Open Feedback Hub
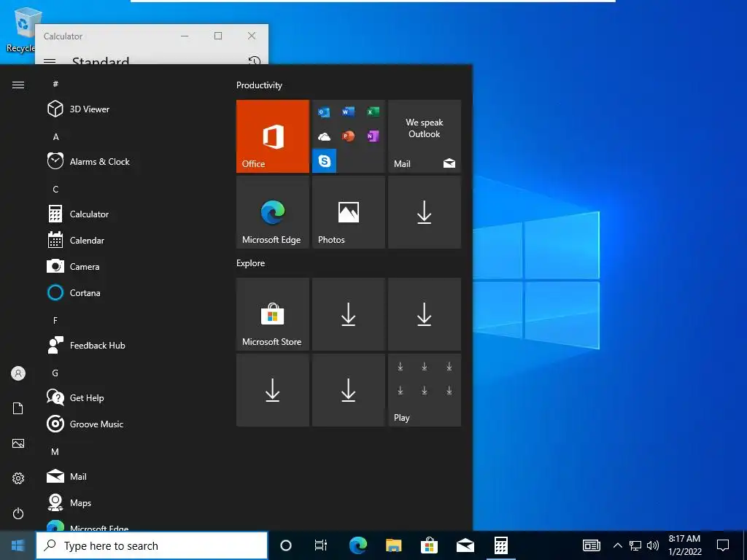The width and height of the screenshot is (747, 560). (x=128, y=345)
